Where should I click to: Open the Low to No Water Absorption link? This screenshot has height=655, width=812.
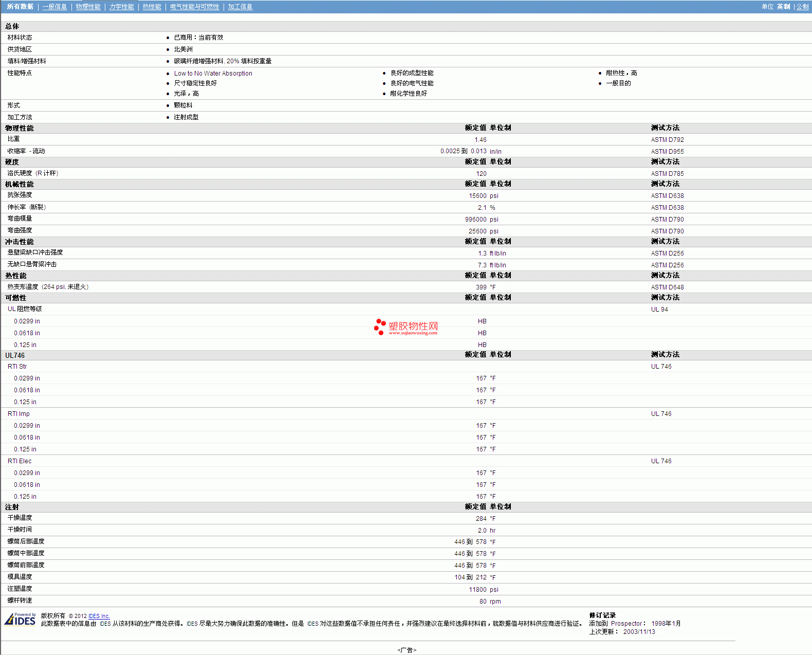tap(213, 74)
